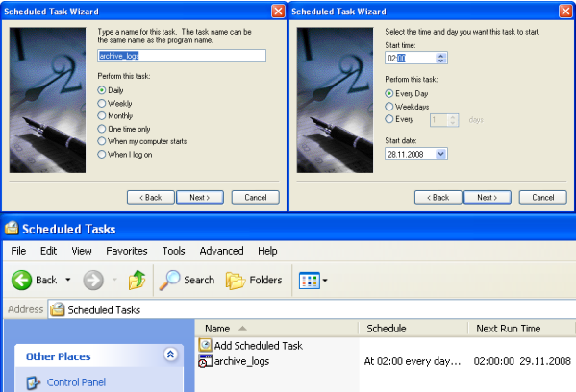Image resolution: width=576 pixels, height=392 pixels.
Task: Open the Advanced menu
Action: pyautogui.click(x=221, y=251)
